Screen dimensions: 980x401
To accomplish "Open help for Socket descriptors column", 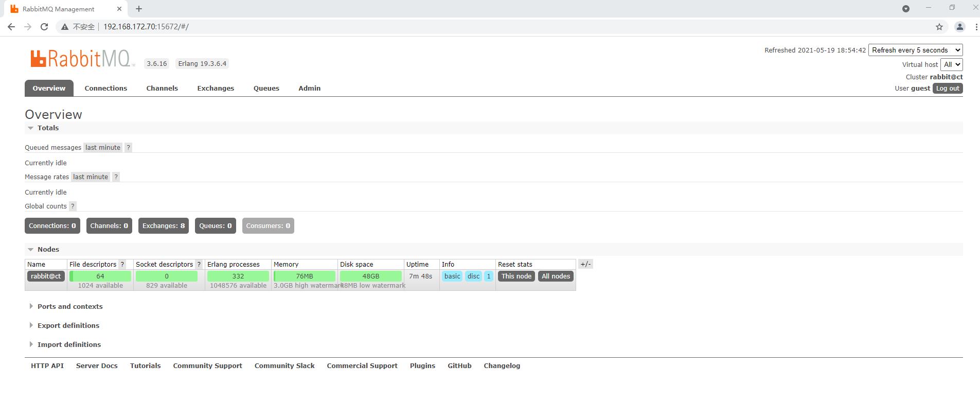I will tap(199, 264).
